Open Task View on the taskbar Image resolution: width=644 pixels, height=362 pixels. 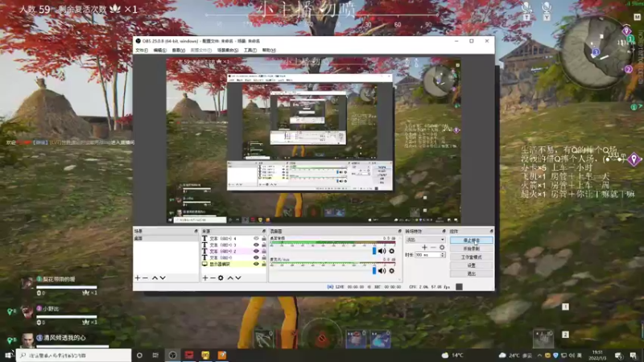[x=155, y=355]
